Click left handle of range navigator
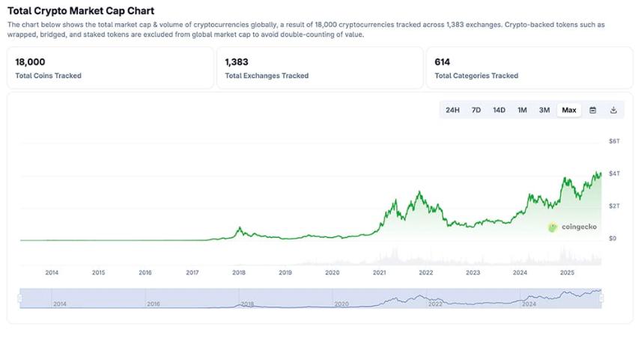The image size is (644, 338). pyautogui.click(x=20, y=298)
